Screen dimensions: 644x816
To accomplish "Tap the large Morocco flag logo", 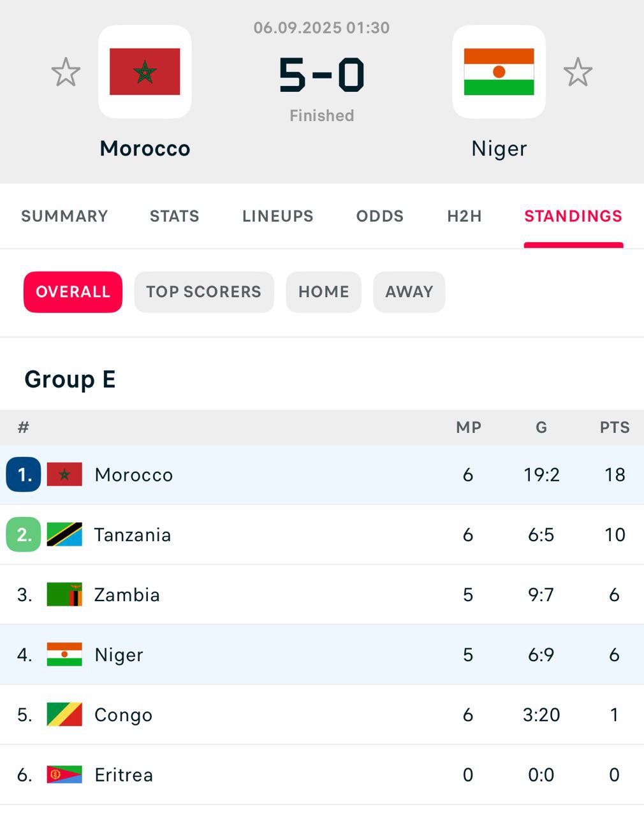I will tap(145, 71).
